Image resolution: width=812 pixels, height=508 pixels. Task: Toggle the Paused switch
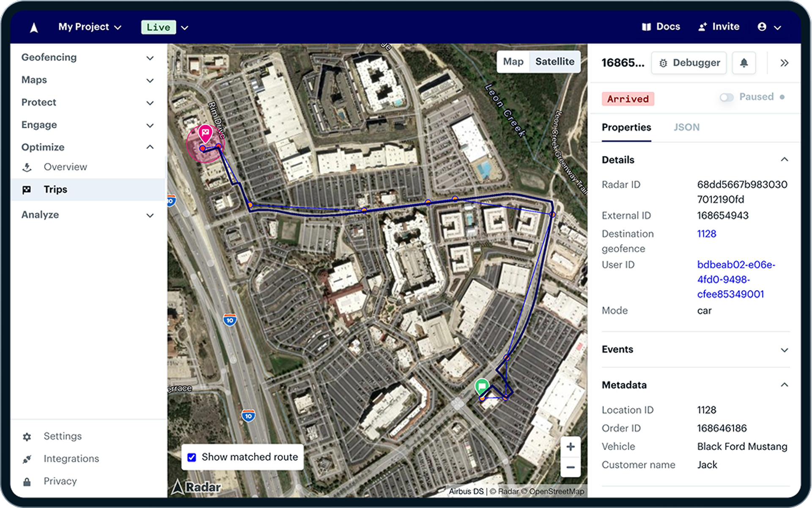pos(726,97)
